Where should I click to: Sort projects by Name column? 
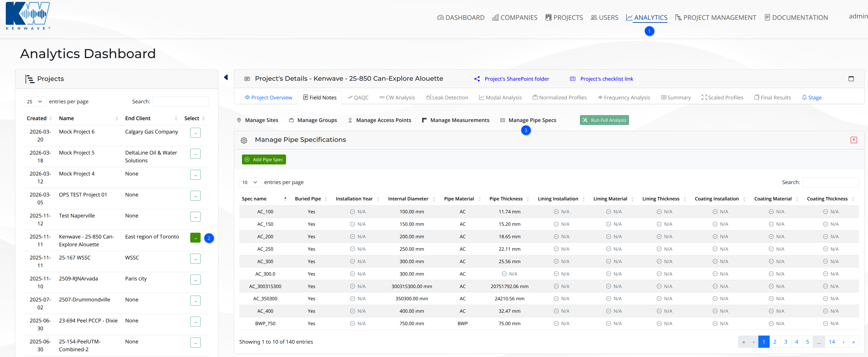click(89, 119)
